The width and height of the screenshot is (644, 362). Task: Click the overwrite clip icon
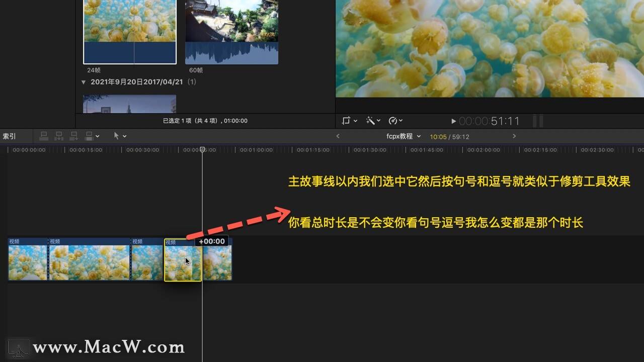89,136
